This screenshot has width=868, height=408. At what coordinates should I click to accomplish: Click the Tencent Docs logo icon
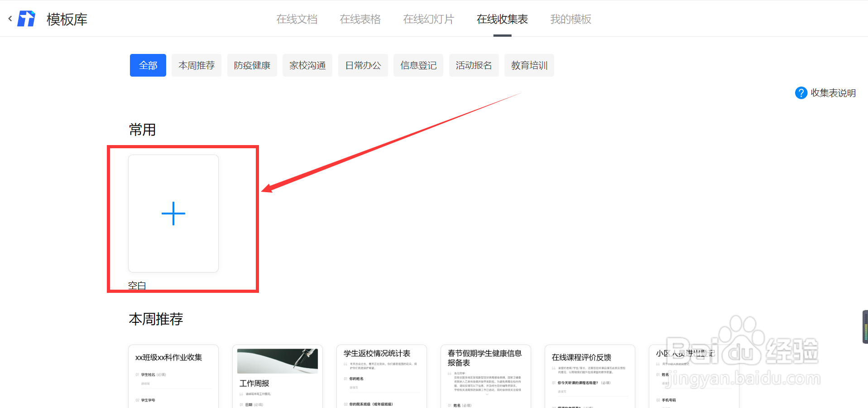26,18
